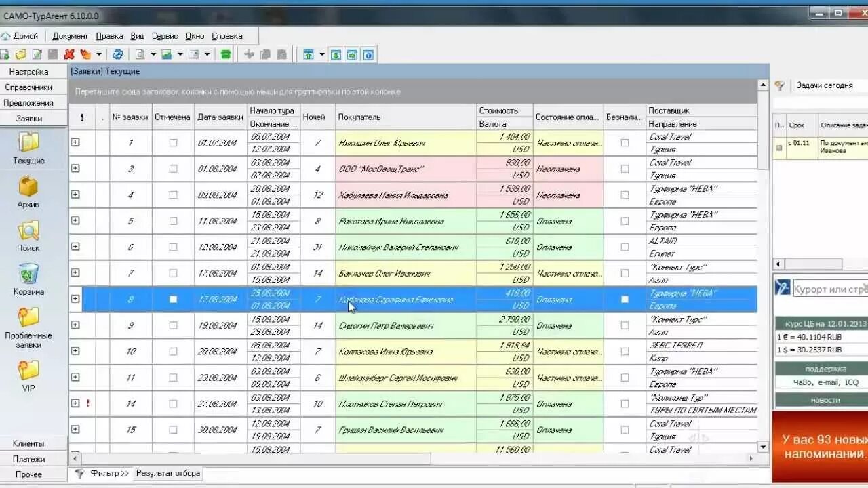
Task: Click the table vertical scrollbar down arrow
Action: (x=763, y=447)
